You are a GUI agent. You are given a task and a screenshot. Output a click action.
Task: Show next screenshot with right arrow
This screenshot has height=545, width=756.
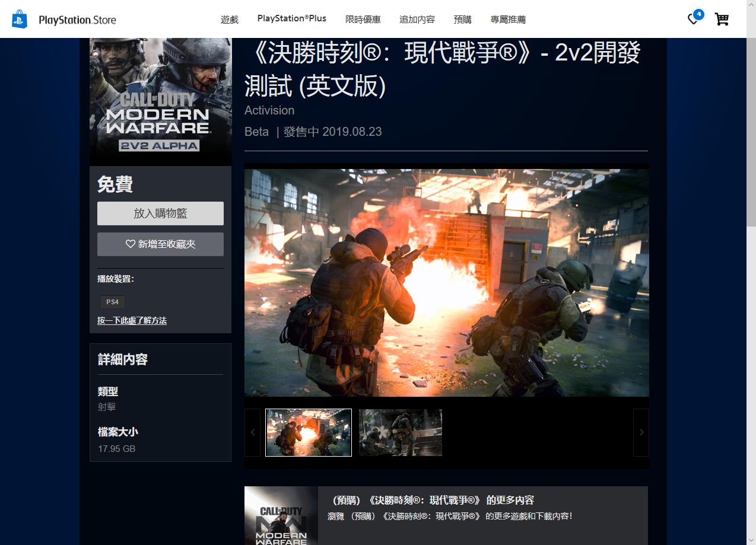641,432
